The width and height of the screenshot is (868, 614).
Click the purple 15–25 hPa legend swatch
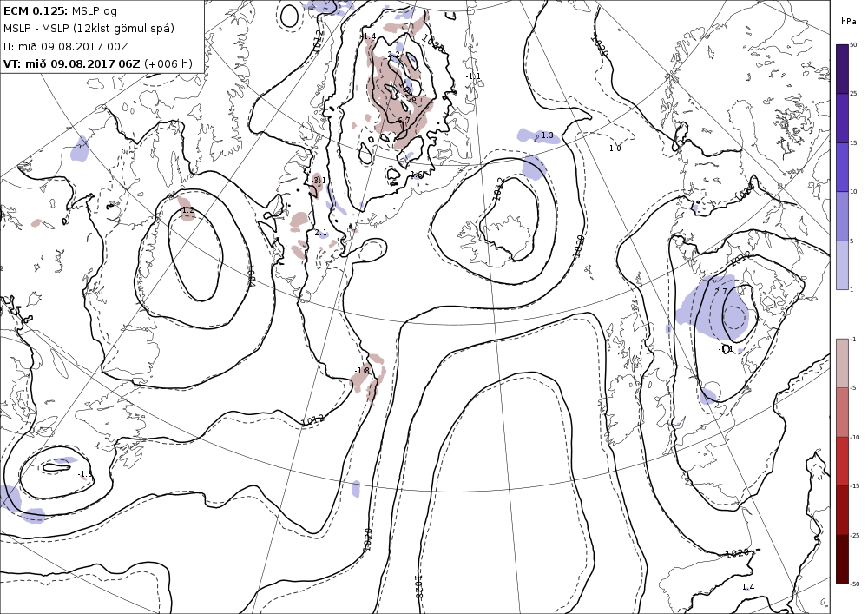click(x=842, y=118)
